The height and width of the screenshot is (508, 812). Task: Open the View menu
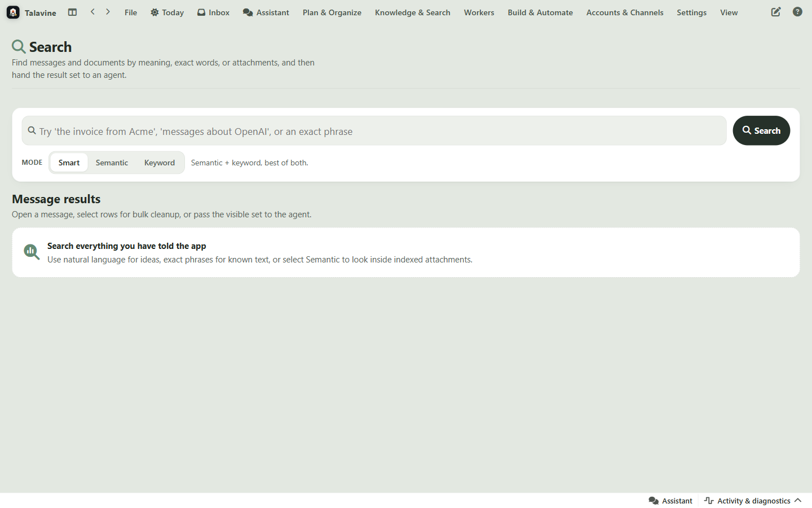click(x=729, y=12)
